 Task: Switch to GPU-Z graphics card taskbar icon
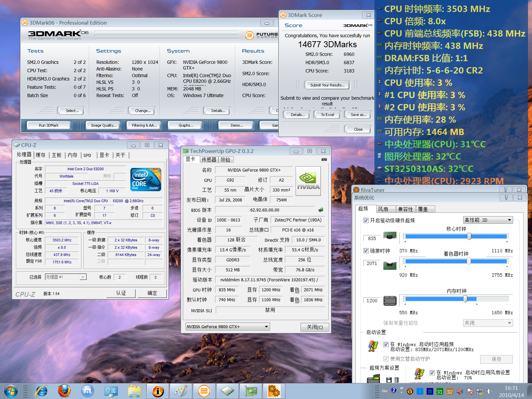pos(251,391)
